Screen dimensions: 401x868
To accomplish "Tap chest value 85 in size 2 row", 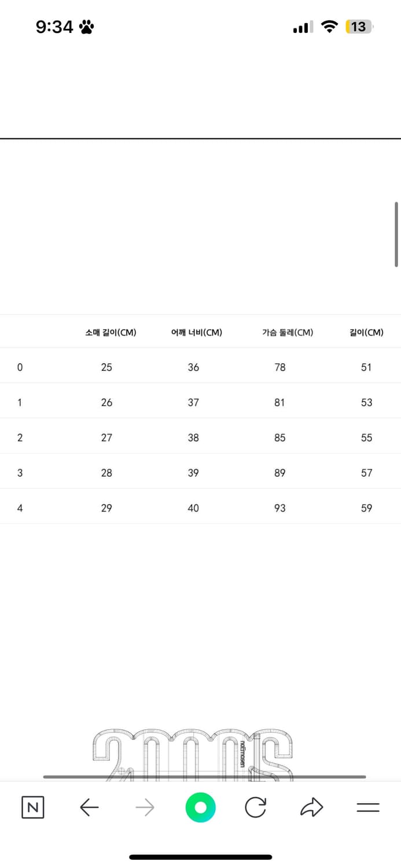I will 280,437.
